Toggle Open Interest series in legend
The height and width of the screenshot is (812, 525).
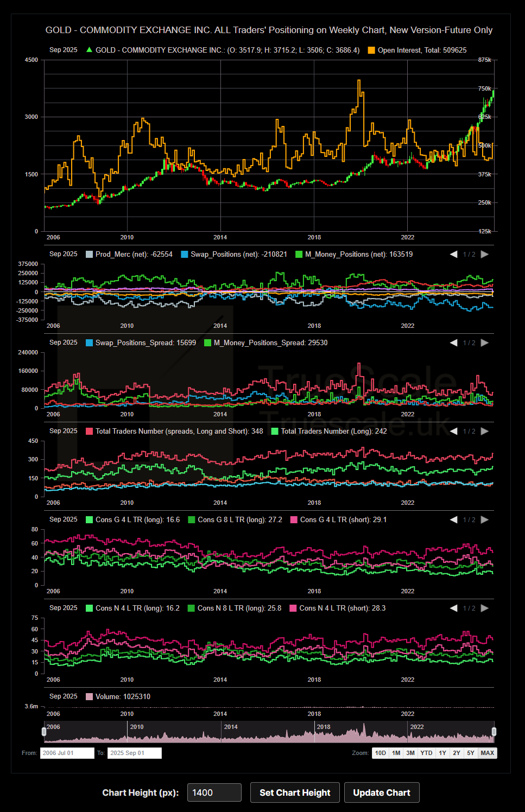417,50
